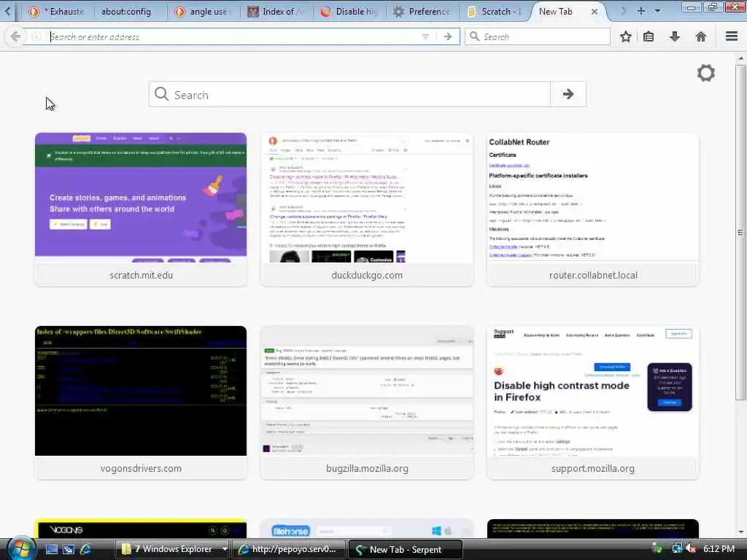
Task: Click the duckduckgo.com label
Action: tap(367, 275)
